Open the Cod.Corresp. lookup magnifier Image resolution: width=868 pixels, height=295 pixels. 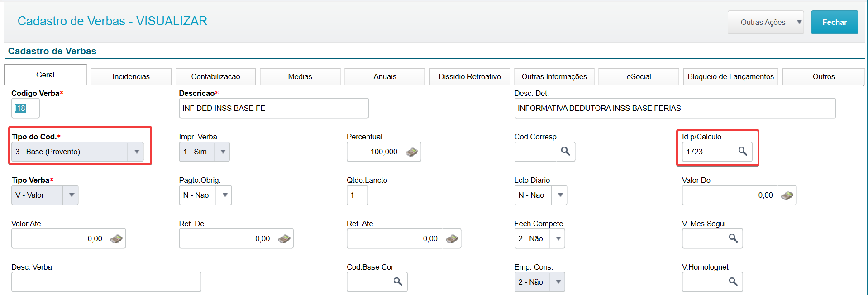[565, 151]
